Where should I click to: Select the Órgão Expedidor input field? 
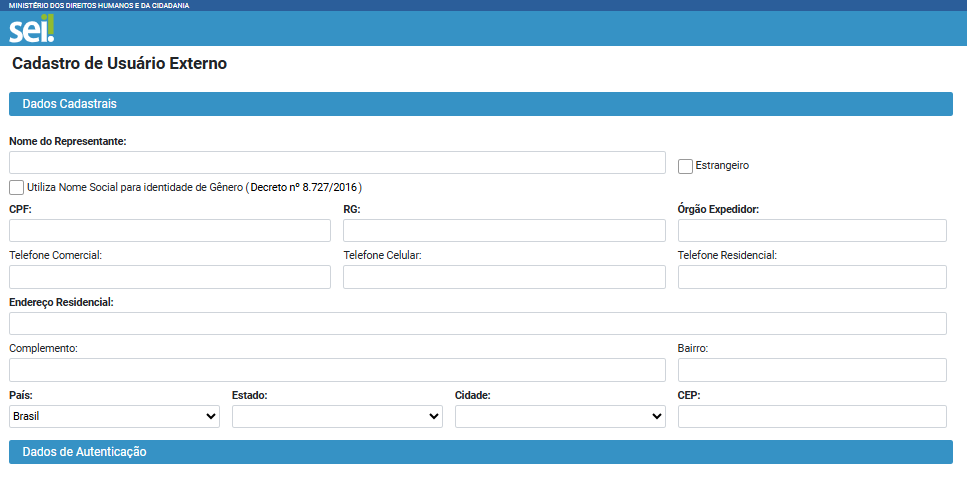coord(812,231)
